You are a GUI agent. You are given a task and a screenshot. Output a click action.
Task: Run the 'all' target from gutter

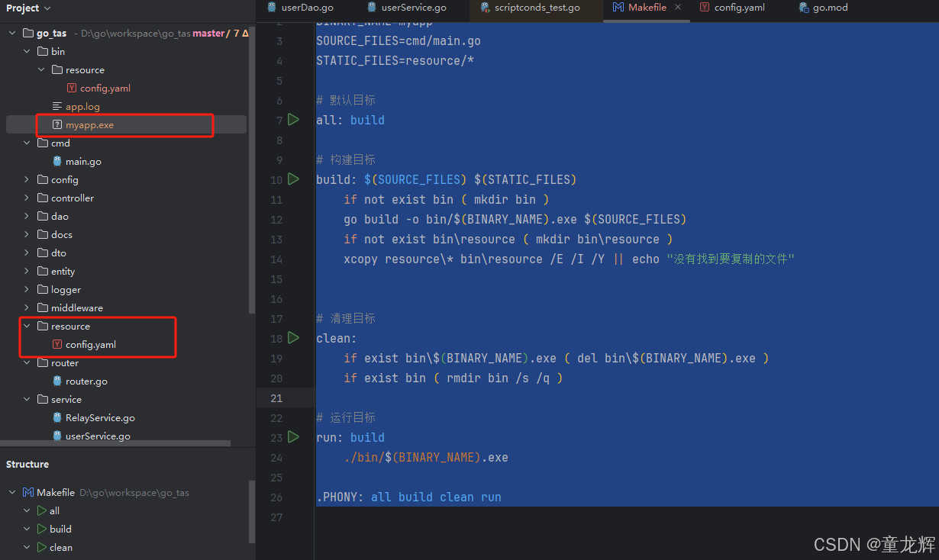click(294, 120)
